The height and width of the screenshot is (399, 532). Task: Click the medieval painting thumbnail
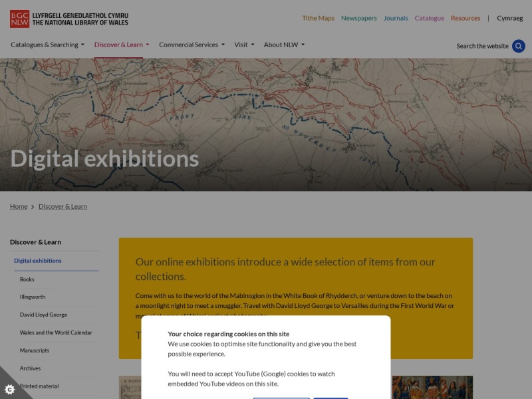432,387
